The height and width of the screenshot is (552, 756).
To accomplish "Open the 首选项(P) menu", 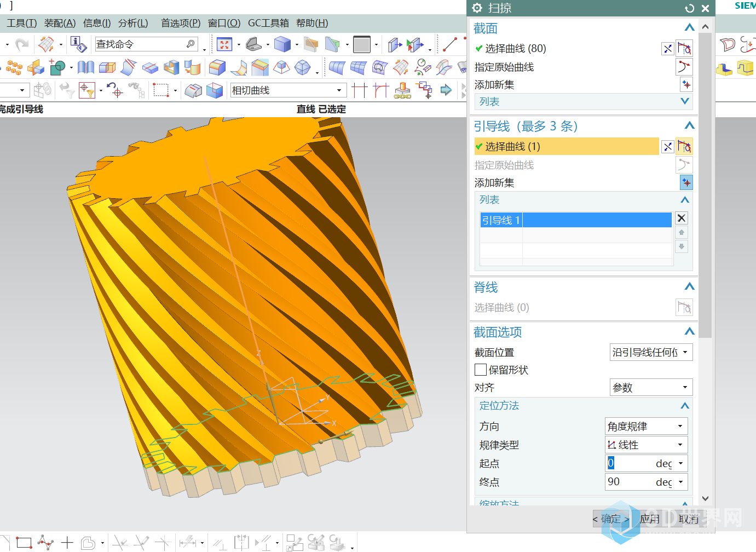I will (x=180, y=23).
